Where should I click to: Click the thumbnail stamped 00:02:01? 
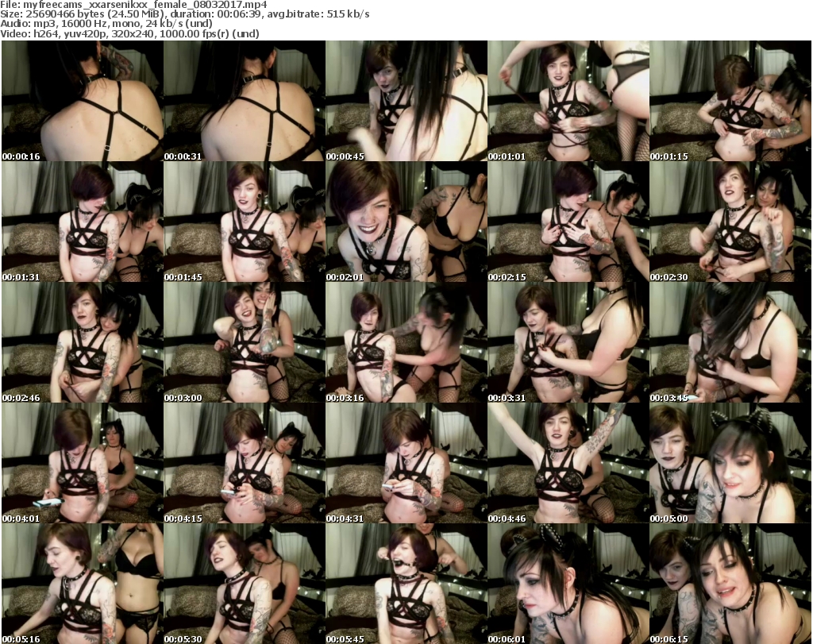pyautogui.click(x=406, y=222)
